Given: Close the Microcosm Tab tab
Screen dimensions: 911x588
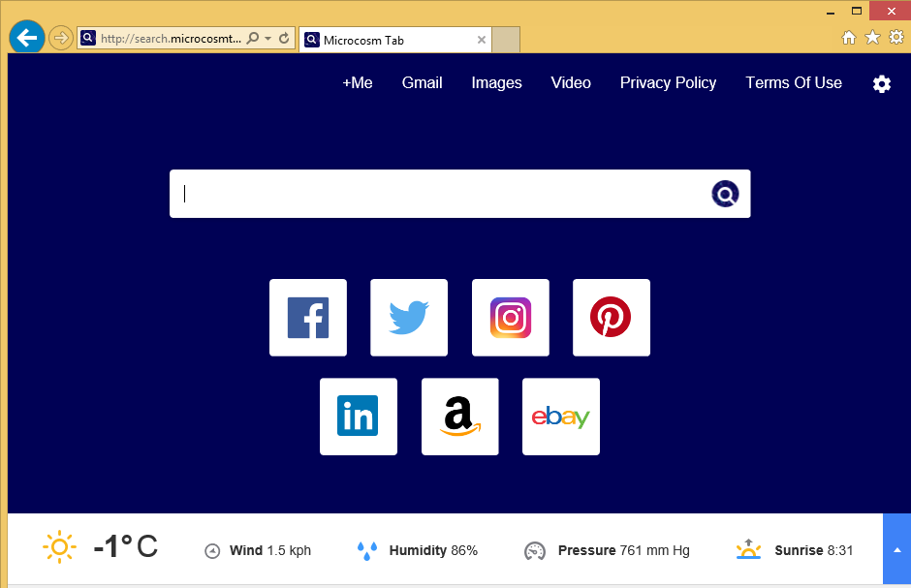Looking at the screenshot, I should (x=482, y=40).
